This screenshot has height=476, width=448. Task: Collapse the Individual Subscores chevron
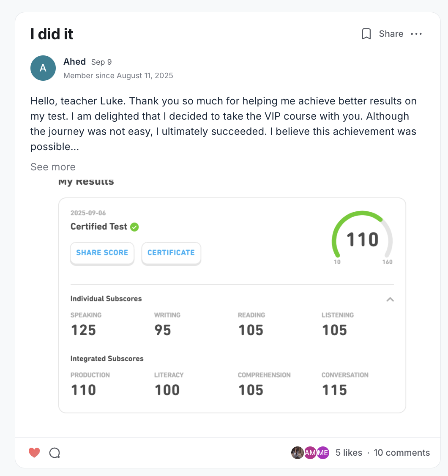pos(390,299)
